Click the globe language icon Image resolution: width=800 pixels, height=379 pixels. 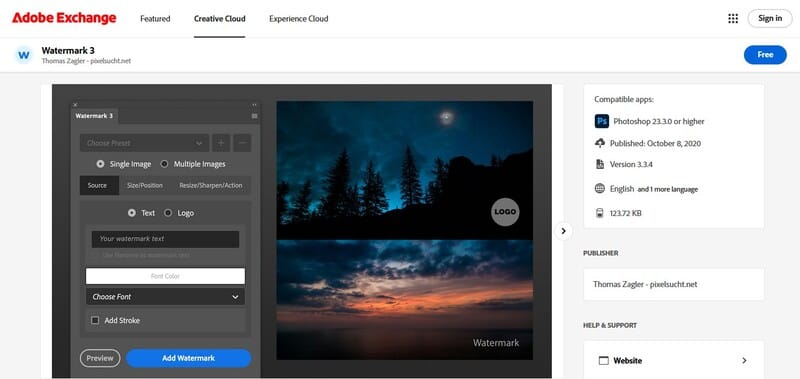tap(600, 189)
